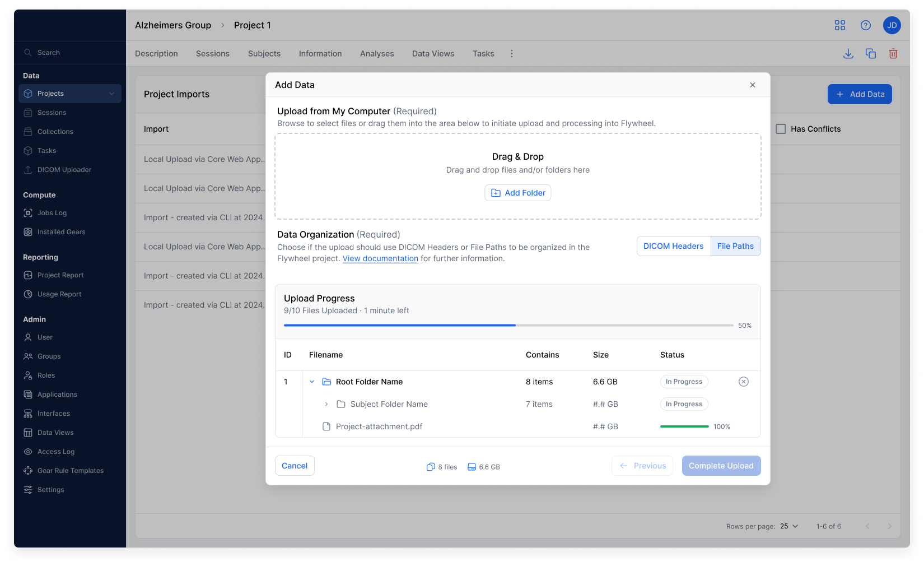Open the Roles admin page
Screen dimensions: 924x566
tap(70, 375)
